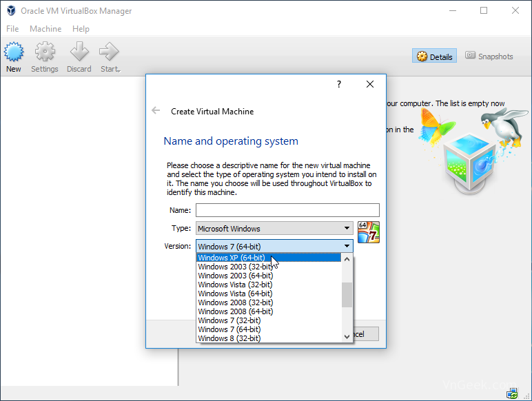
Task: Open the Settings gear toolbar icon
Action: click(45, 52)
